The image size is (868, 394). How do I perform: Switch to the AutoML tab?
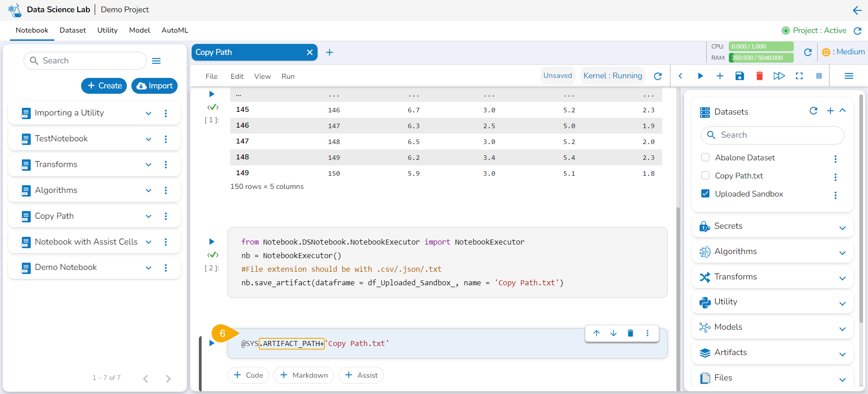point(174,30)
